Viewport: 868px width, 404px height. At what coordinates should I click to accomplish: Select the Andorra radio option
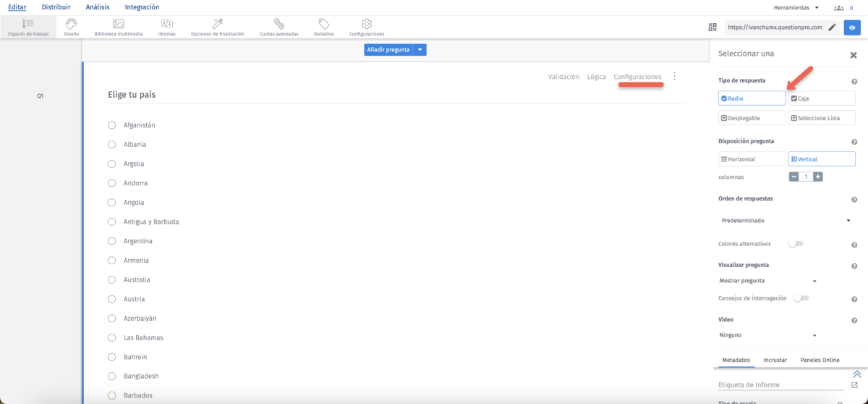point(112,183)
